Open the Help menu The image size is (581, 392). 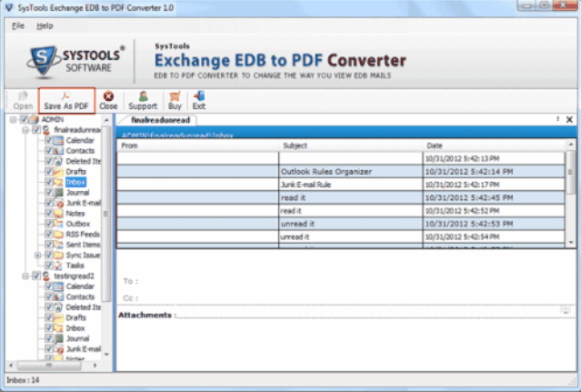click(x=45, y=26)
